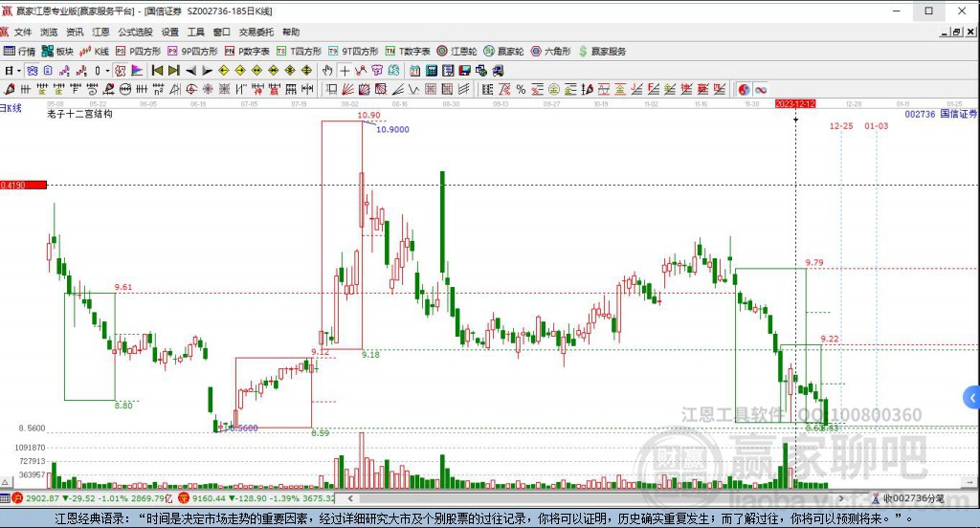Jump to first bar with |◀ icon
This screenshot has width=980, height=528.
(158, 71)
